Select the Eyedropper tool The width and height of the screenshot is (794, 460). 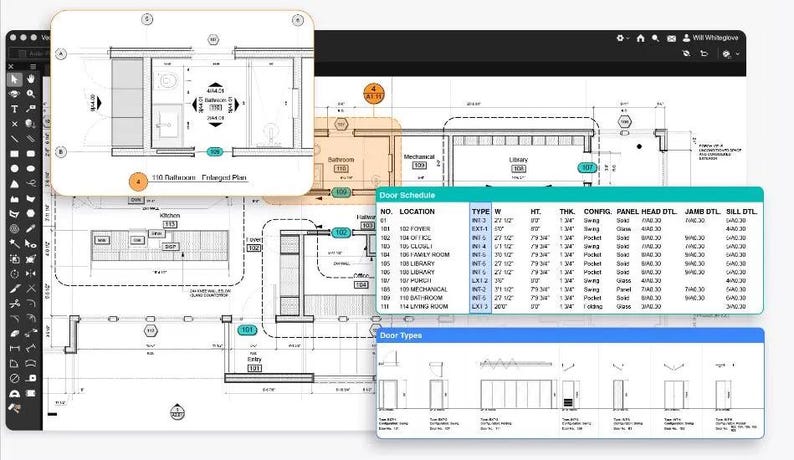click(x=31, y=228)
